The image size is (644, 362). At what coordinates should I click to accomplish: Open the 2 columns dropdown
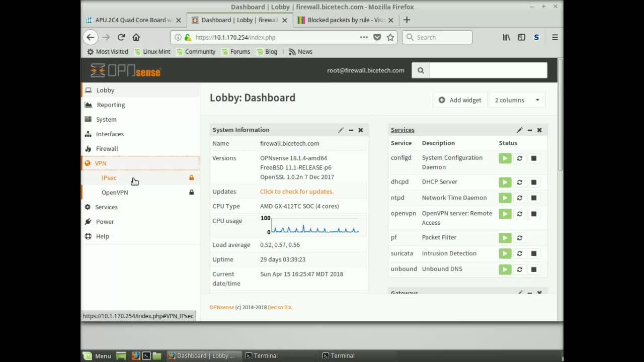pos(517,100)
